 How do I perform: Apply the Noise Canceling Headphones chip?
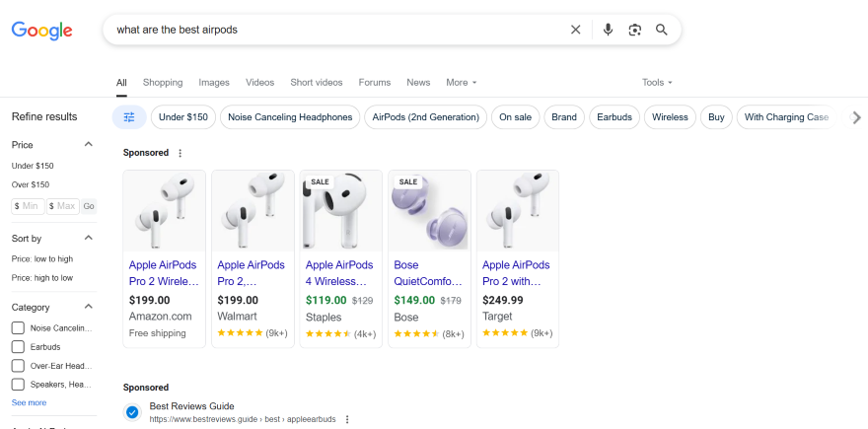[290, 117]
